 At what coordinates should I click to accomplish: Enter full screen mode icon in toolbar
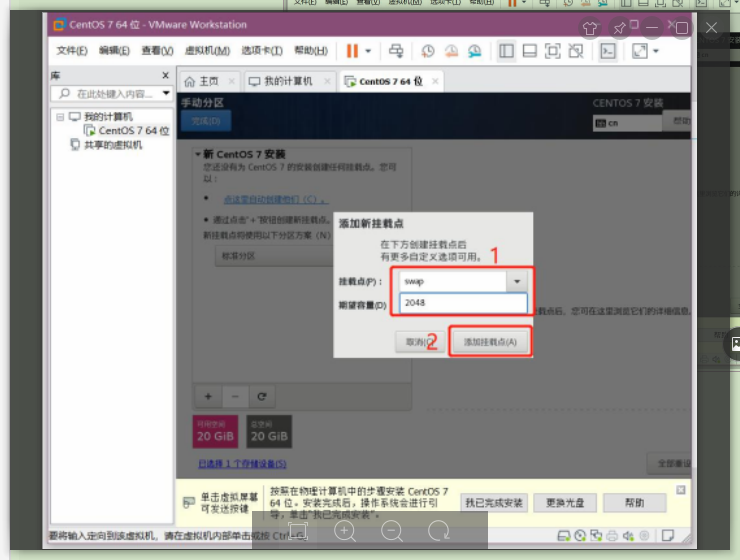553,51
